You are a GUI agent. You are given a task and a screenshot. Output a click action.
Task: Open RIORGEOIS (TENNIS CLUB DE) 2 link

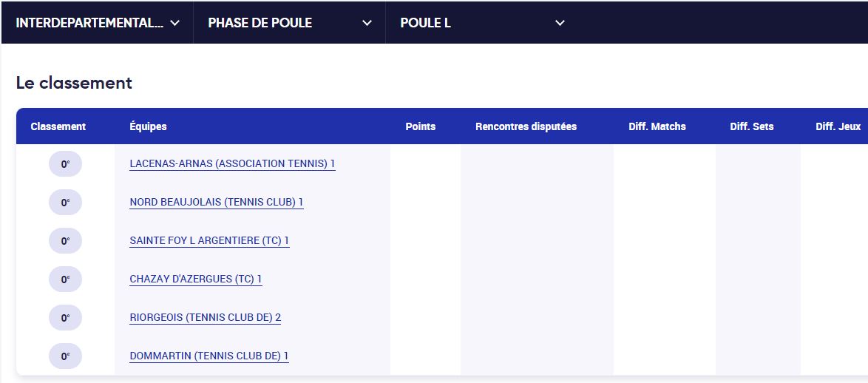tap(206, 318)
